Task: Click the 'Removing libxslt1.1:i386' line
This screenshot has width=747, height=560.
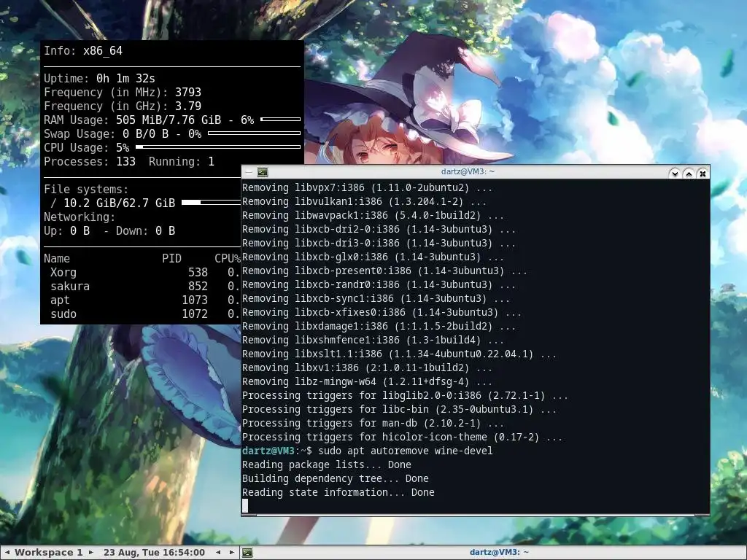Action: tap(399, 354)
